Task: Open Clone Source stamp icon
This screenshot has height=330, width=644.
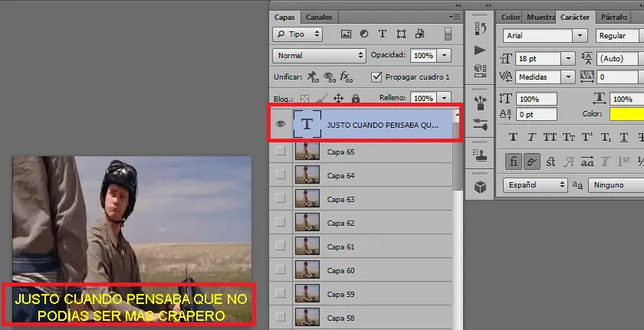Action: click(x=480, y=155)
